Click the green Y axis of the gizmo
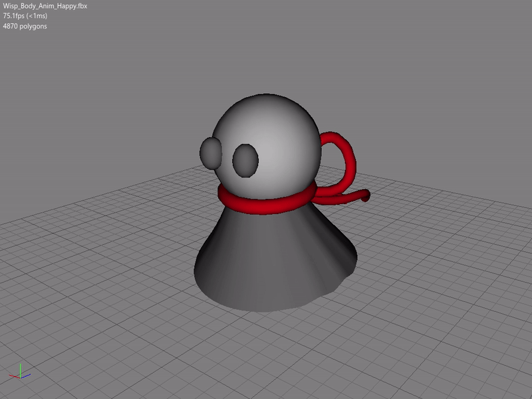Image resolution: width=532 pixels, height=399 pixels. [20, 368]
